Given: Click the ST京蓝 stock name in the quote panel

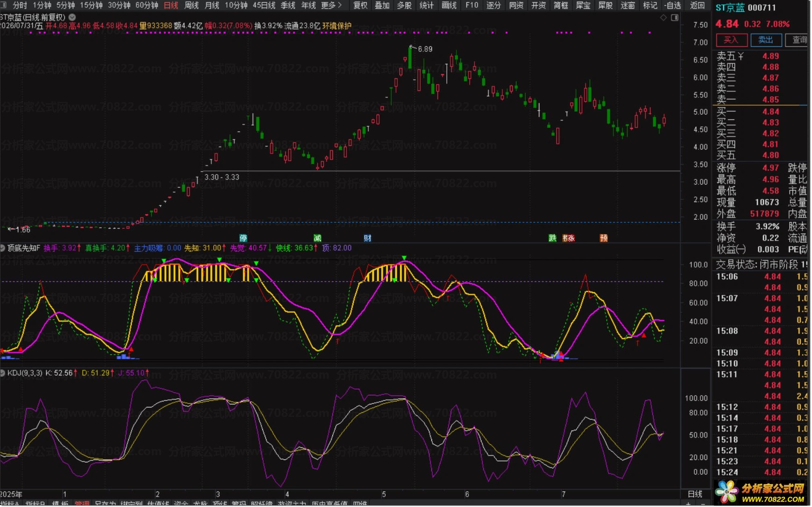Looking at the screenshot, I should (730, 8).
